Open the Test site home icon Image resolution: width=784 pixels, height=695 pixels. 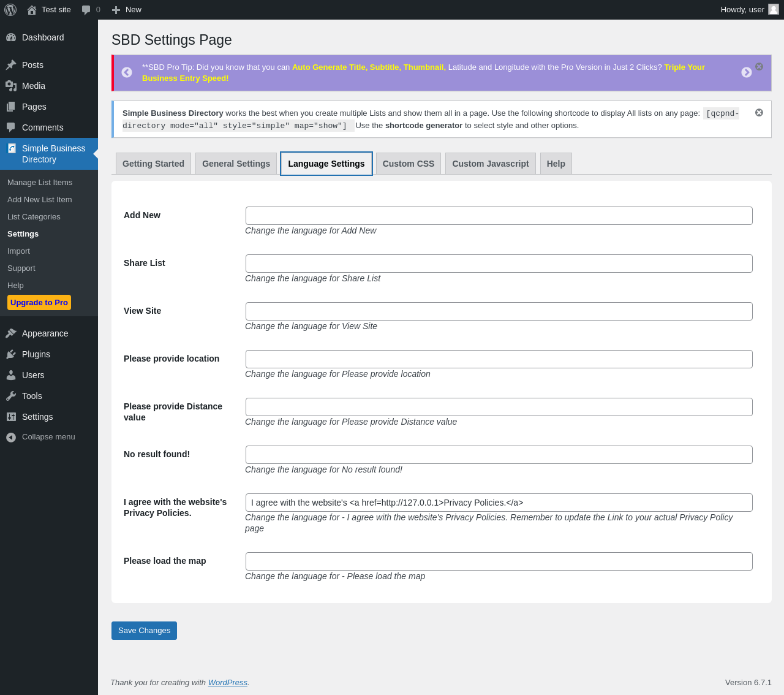click(x=32, y=10)
